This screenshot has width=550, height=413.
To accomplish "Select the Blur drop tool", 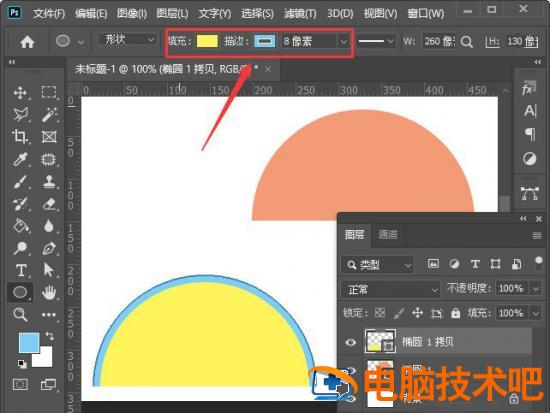I will pos(49,226).
